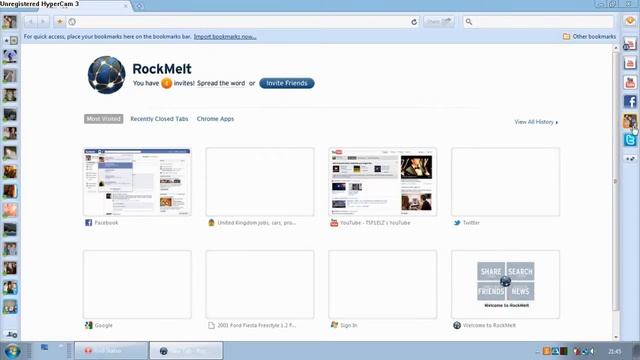The height and width of the screenshot is (360, 640).
Task: Open Welcome to RockMelt thumbnail
Action: click(505, 284)
